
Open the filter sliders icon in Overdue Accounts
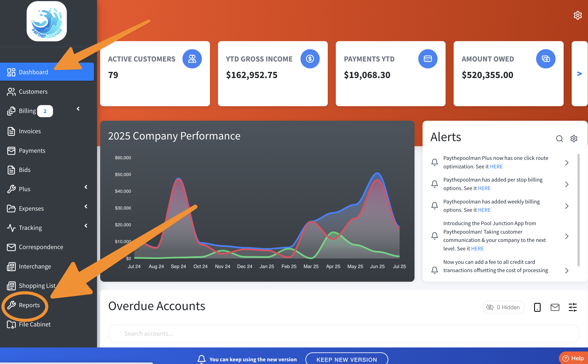pos(573,307)
